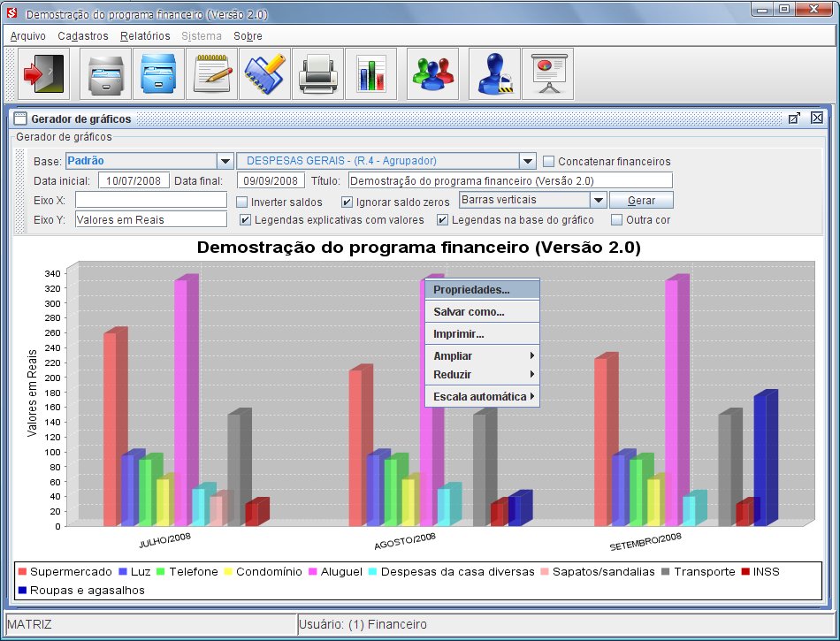Open the bar chart toolbar icon

click(370, 74)
